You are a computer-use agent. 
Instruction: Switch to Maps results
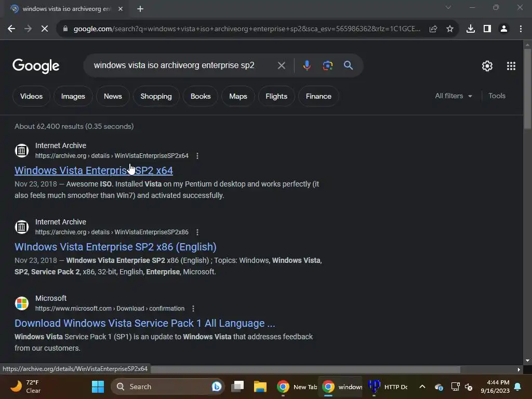pos(238,96)
